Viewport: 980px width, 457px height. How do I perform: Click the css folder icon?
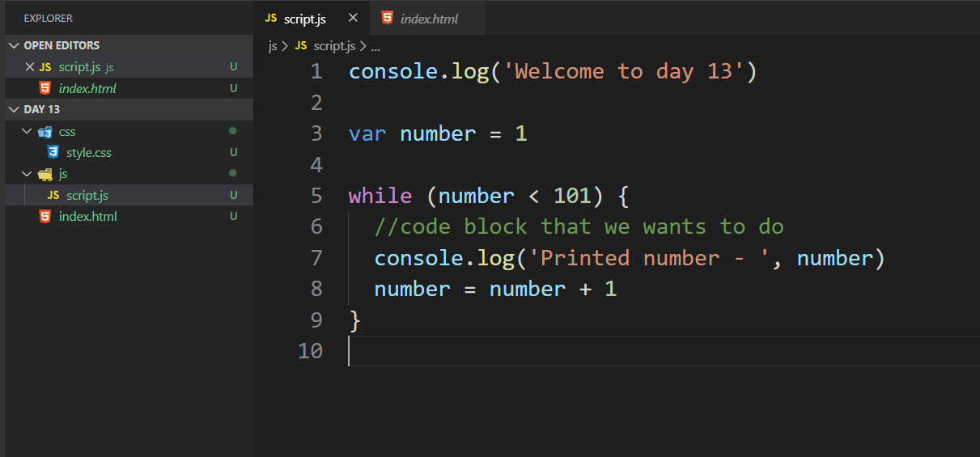[x=45, y=131]
